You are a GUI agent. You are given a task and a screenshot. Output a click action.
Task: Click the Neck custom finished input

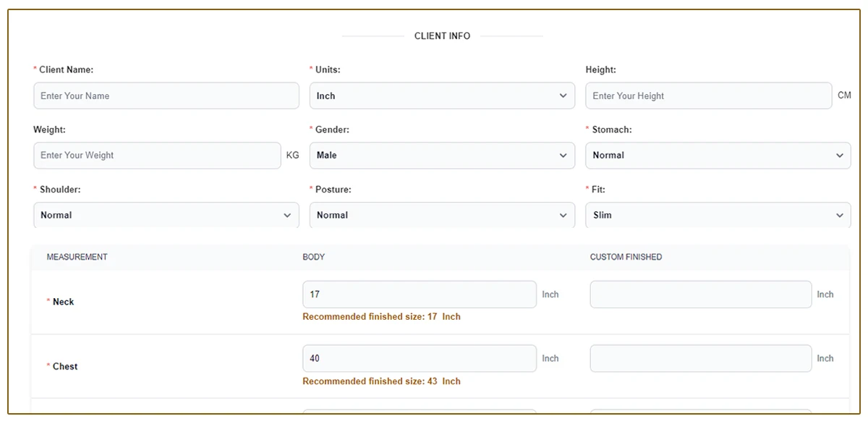(700, 294)
